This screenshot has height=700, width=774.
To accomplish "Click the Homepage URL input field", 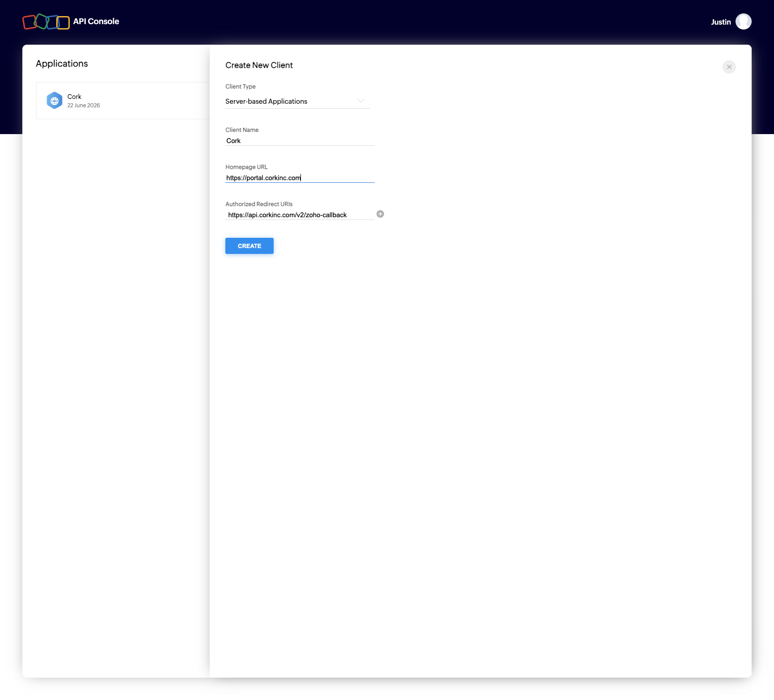I will 300,178.
